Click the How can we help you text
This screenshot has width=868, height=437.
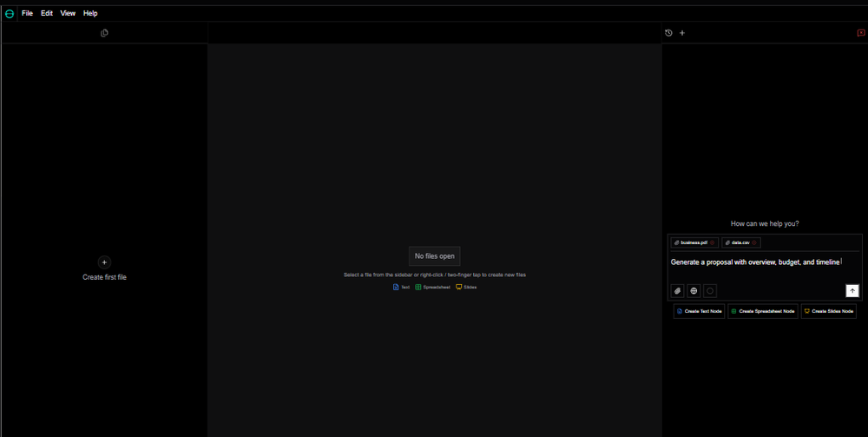tap(765, 224)
